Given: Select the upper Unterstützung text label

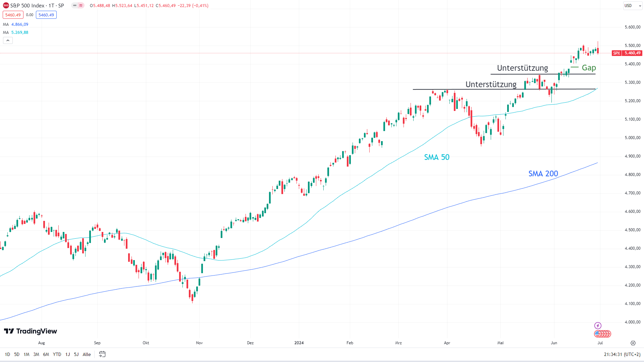Looking at the screenshot, I should coord(522,68).
